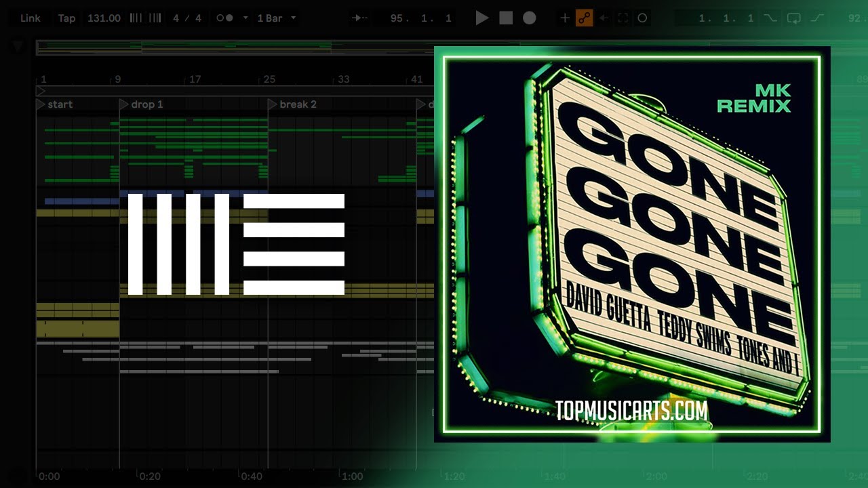Click the Session Record circle button
Screen dimensions: 868x488
click(x=642, y=18)
